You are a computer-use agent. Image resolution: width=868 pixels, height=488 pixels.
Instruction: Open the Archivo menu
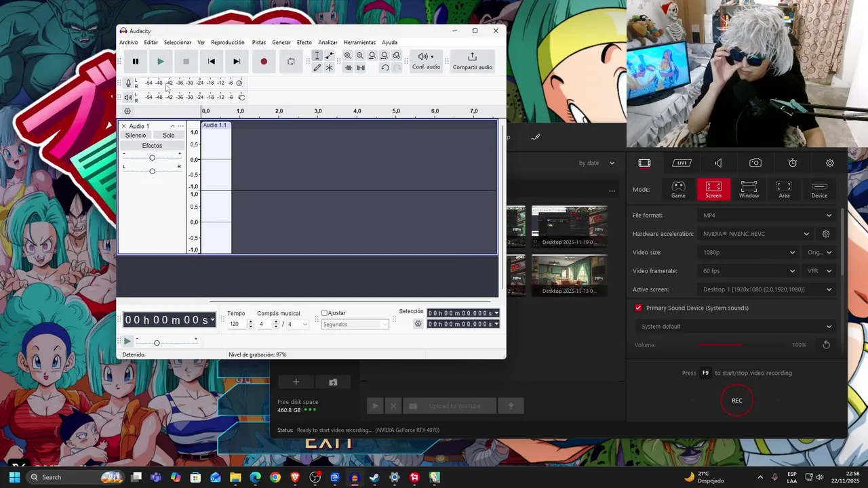pos(129,42)
